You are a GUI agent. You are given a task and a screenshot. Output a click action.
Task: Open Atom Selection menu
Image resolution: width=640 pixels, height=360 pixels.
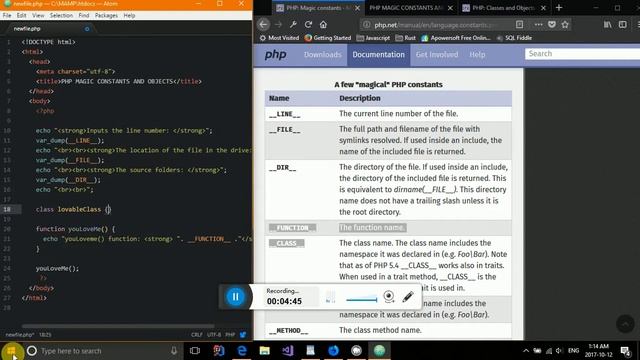61,16
